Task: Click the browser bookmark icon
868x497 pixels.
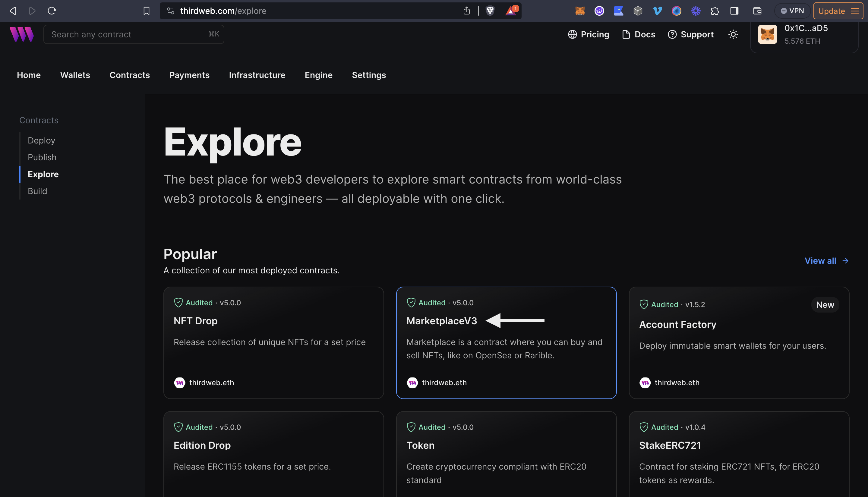Action: tap(147, 11)
